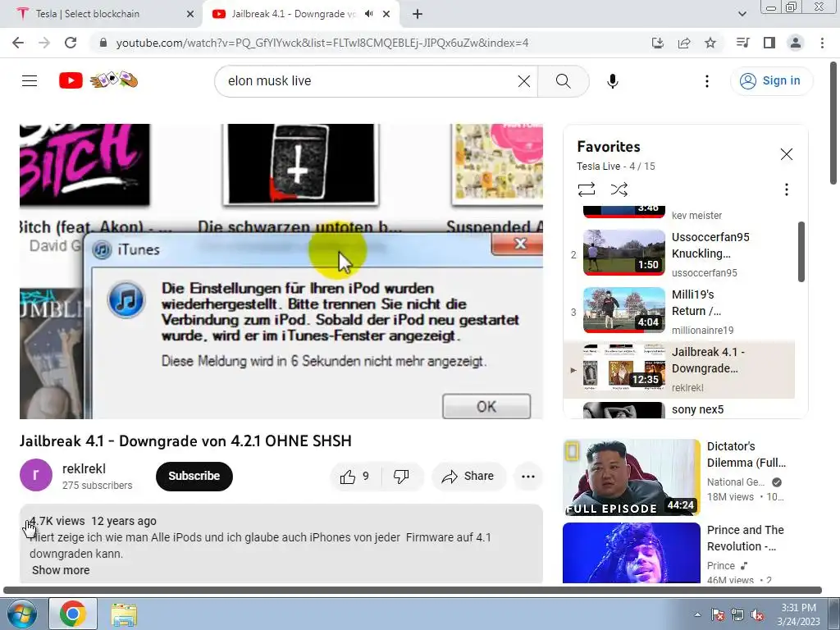
Task: Start voice search with microphone
Action: click(x=612, y=81)
